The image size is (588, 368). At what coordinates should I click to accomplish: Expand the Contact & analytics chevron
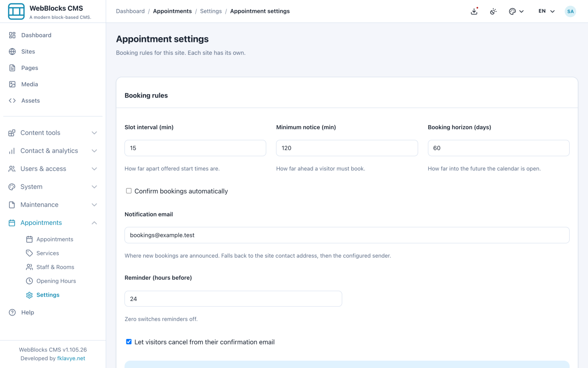tap(94, 151)
